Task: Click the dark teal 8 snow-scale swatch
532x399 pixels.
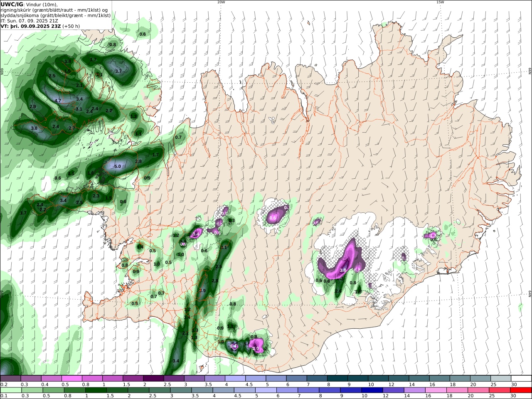Action: pyautogui.click(x=337, y=378)
